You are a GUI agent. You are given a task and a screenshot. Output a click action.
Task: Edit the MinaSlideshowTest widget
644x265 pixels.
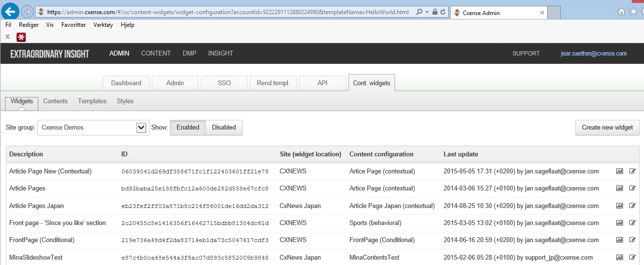tap(633, 257)
